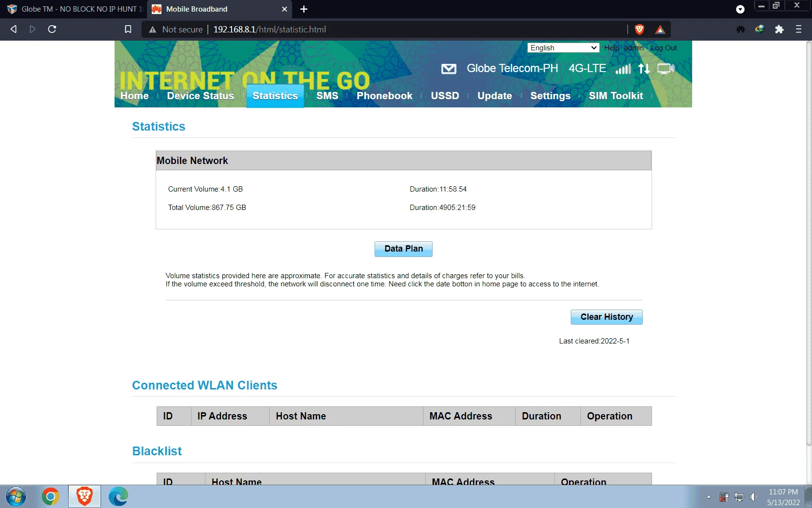Open the Device Status tab

coord(201,96)
